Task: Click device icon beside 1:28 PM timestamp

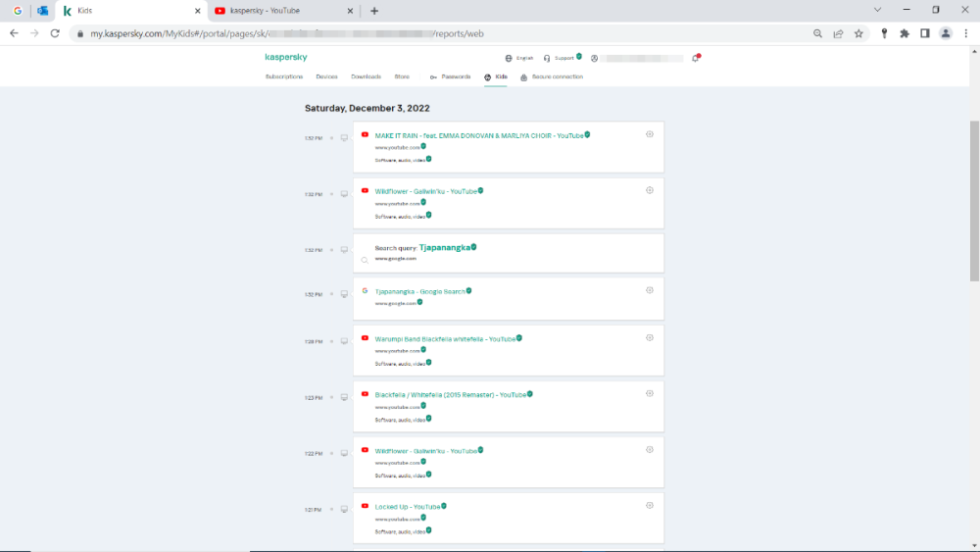Action: (x=344, y=341)
